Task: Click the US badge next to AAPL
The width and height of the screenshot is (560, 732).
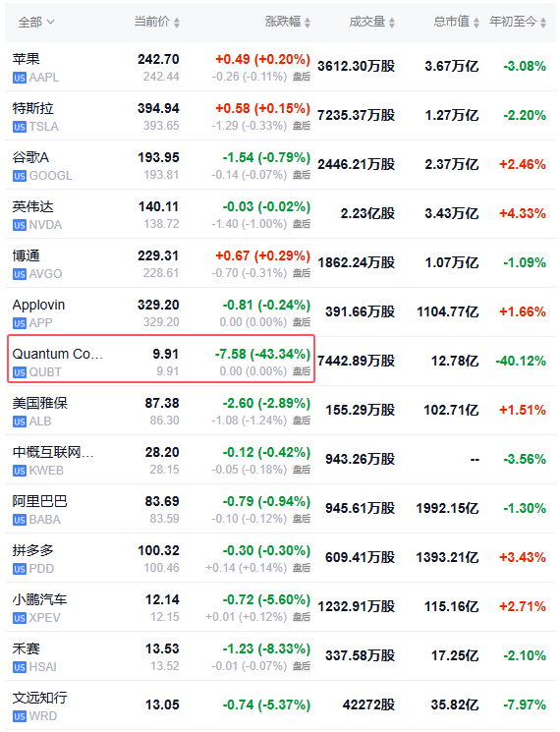Action: [19, 78]
